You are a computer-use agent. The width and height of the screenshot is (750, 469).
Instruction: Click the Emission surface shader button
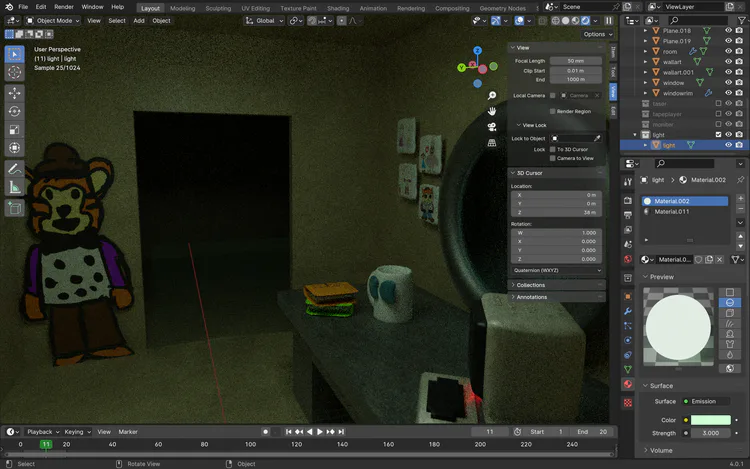[704, 402]
